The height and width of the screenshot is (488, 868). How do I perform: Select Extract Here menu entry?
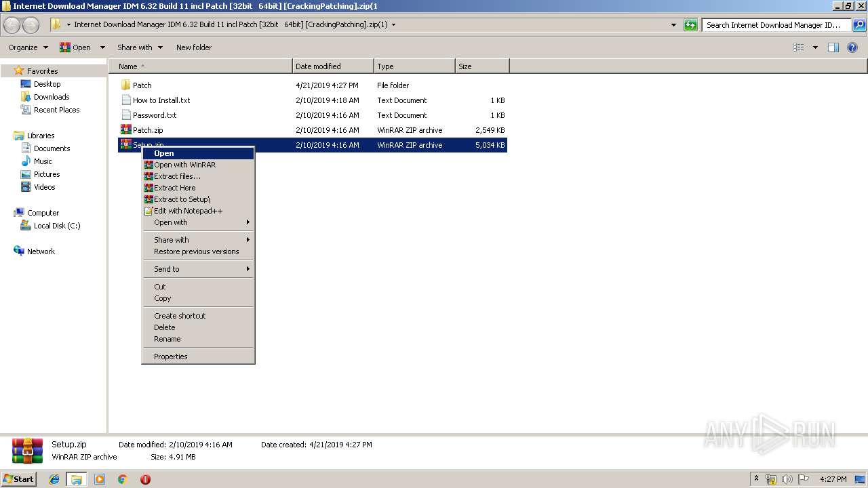click(198, 188)
